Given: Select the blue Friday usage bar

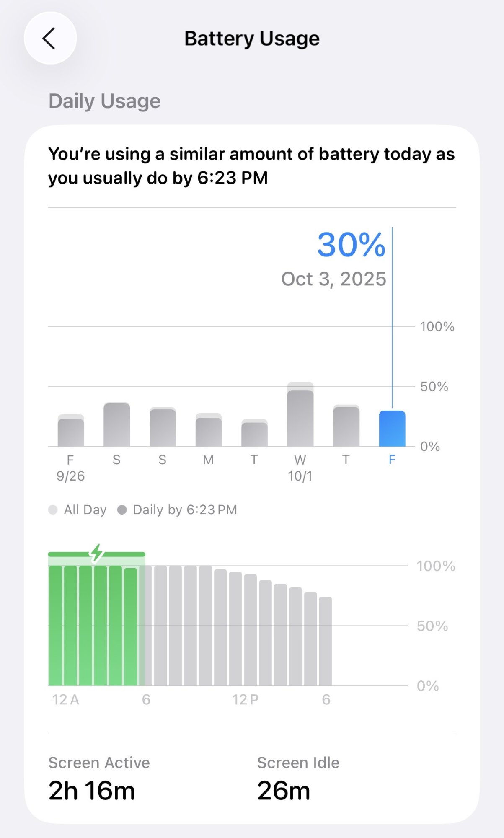Looking at the screenshot, I should coord(392,429).
